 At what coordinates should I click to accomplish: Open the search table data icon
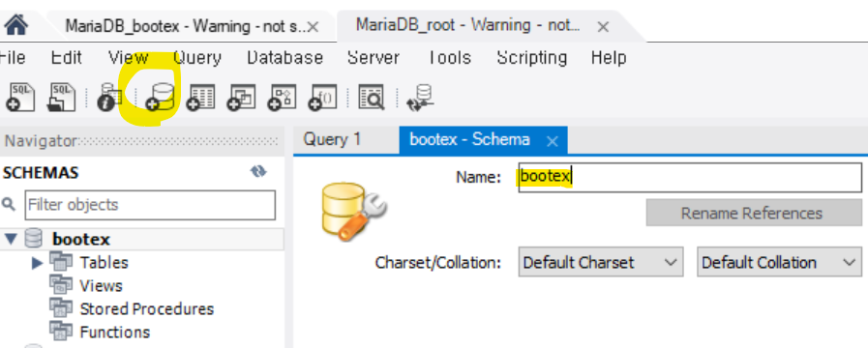coord(372,97)
